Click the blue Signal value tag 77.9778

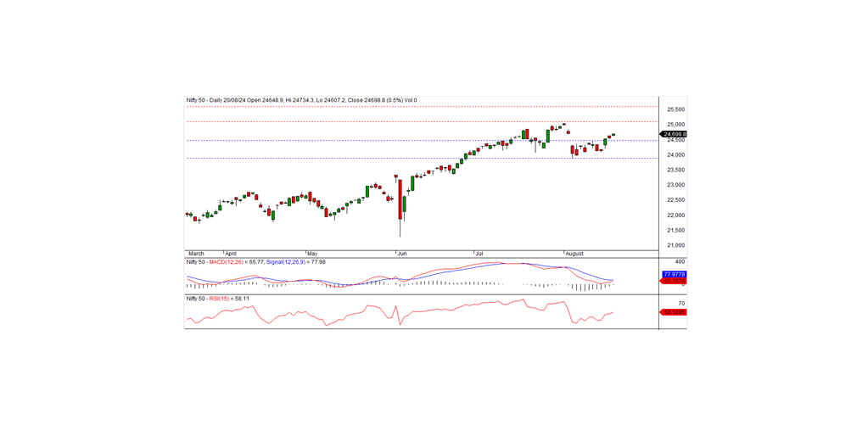pos(675,274)
